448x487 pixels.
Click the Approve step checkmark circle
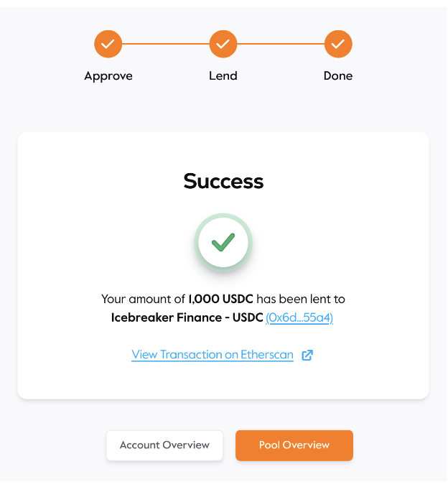coord(108,44)
